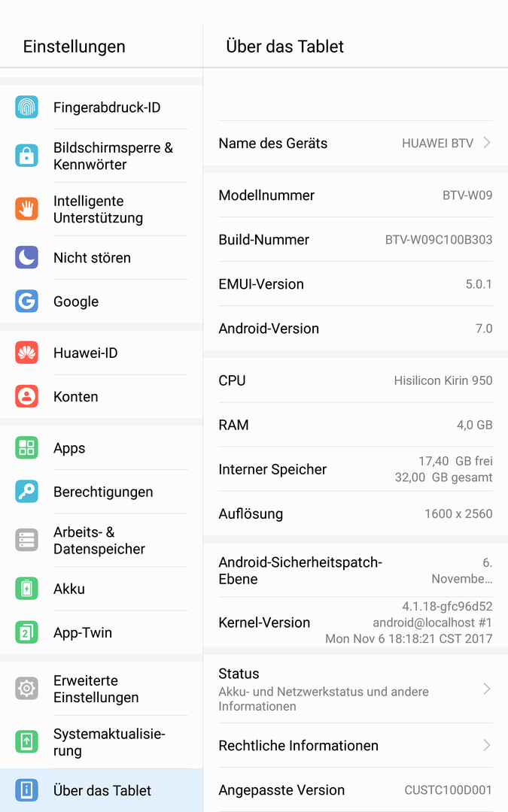Tap the Build-Nummer row

[x=355, y=239]
